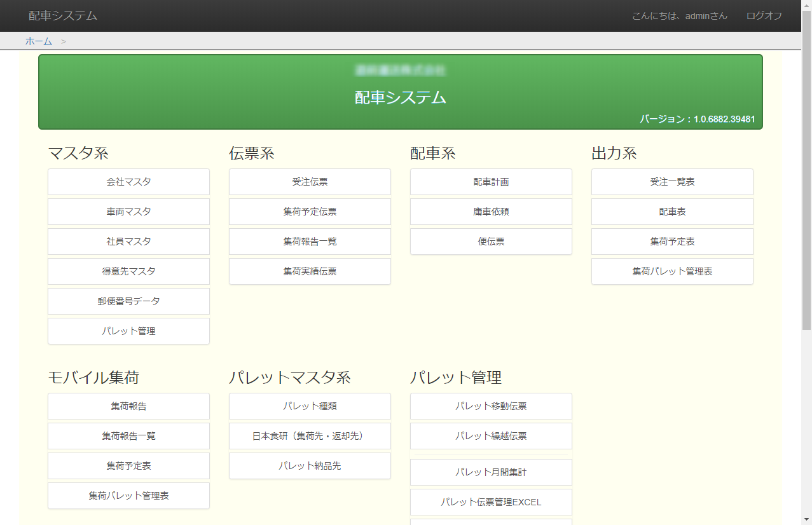
Task: Go to ホーム via breadcrumb
Action: coord(39,41)
